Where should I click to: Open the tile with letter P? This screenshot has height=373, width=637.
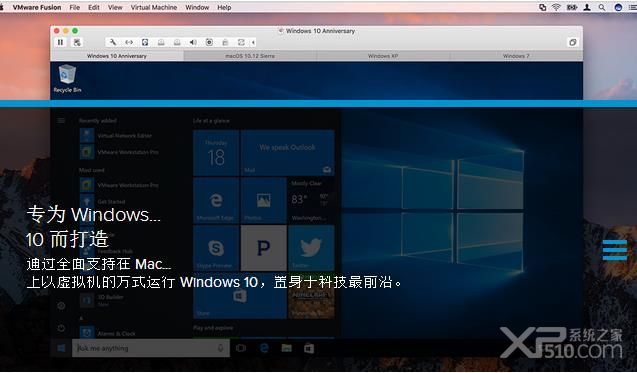[264, 248]
